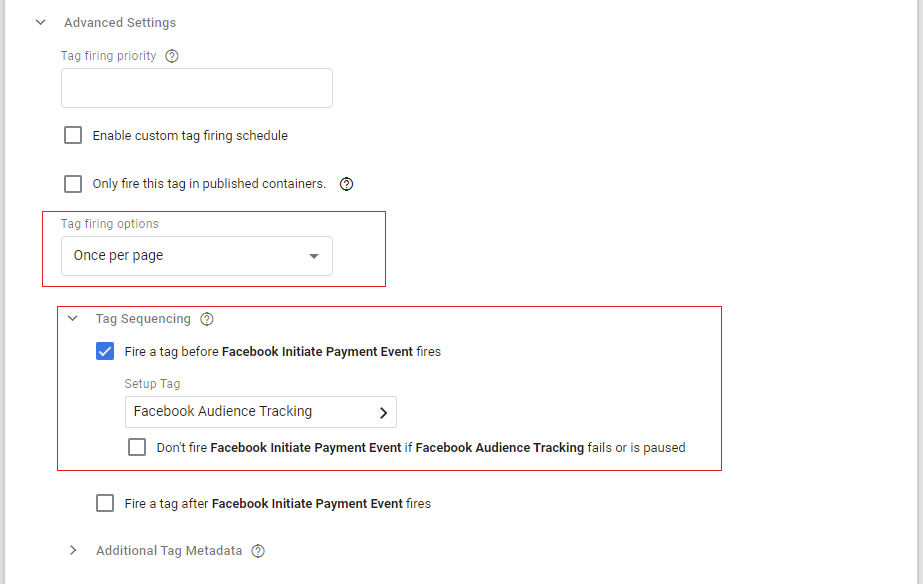Enable Fire a tag after Facebook Initiate Payment Event
The width and height of the screenshot is (923, 584).
[x=105, y=504]
